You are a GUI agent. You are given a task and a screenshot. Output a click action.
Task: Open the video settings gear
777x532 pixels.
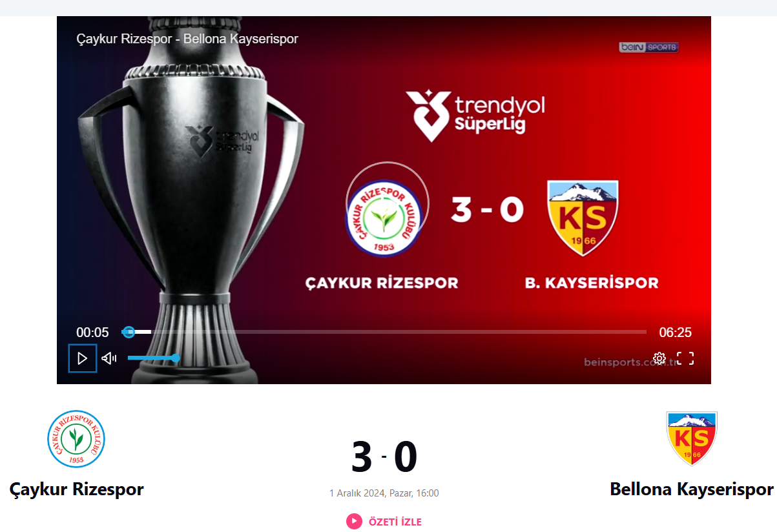tap(659, 358)
